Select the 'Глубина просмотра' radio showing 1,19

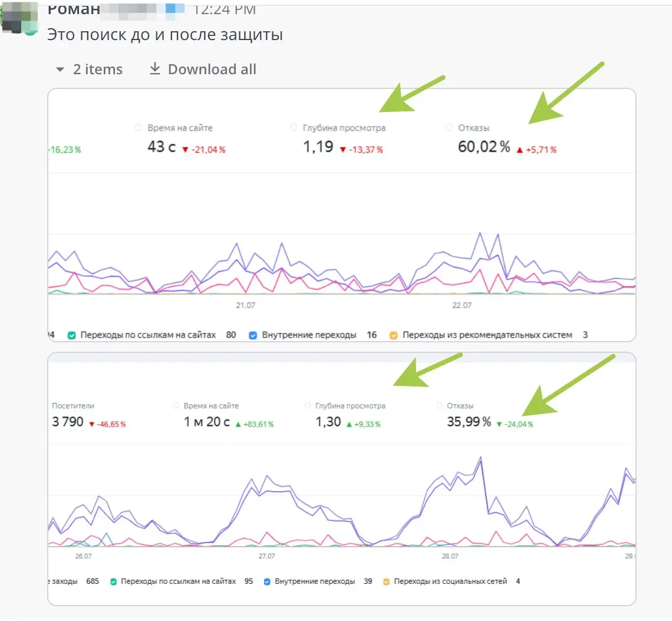(x=294, y=128)
